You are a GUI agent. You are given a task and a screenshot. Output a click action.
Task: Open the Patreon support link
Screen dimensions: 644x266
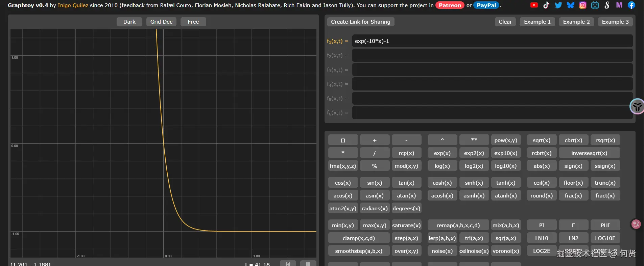(450, 5)
